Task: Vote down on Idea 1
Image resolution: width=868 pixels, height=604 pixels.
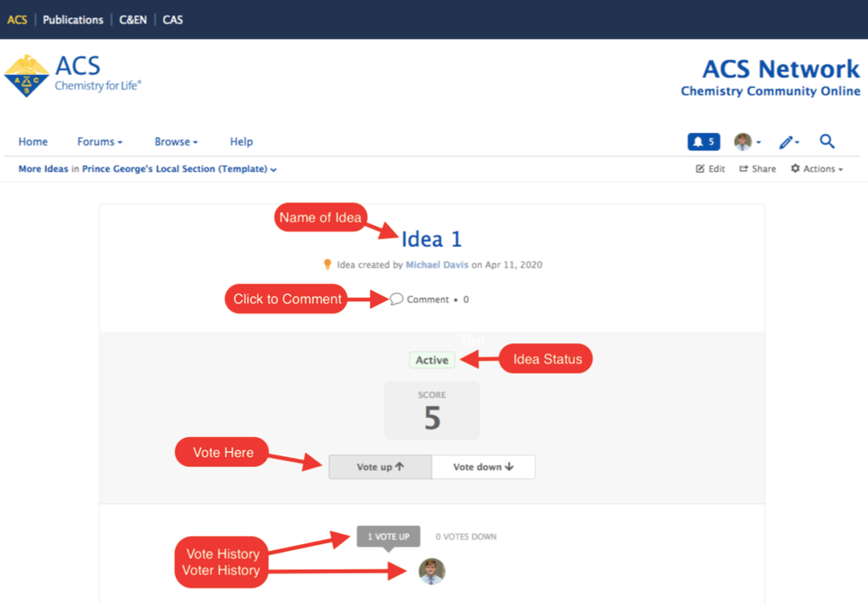Action: 483,467
